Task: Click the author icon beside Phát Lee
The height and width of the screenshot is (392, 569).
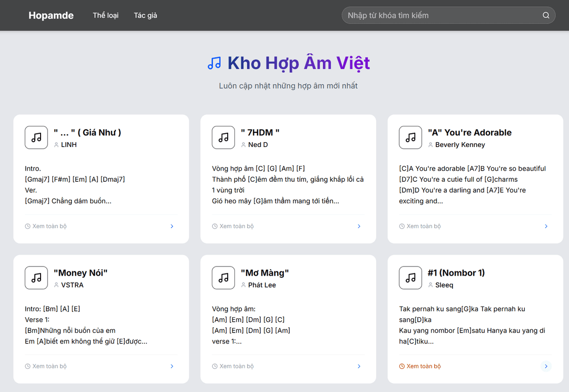Action: (242, 285)
